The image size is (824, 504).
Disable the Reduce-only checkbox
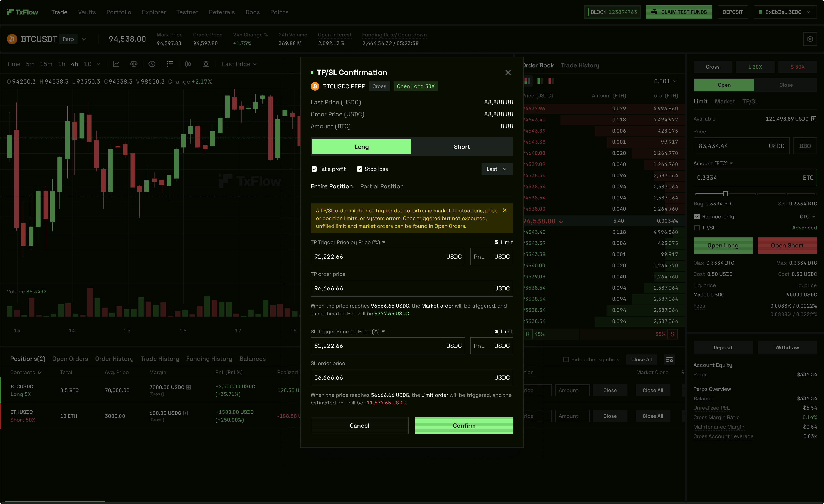[x=697, y=216]
